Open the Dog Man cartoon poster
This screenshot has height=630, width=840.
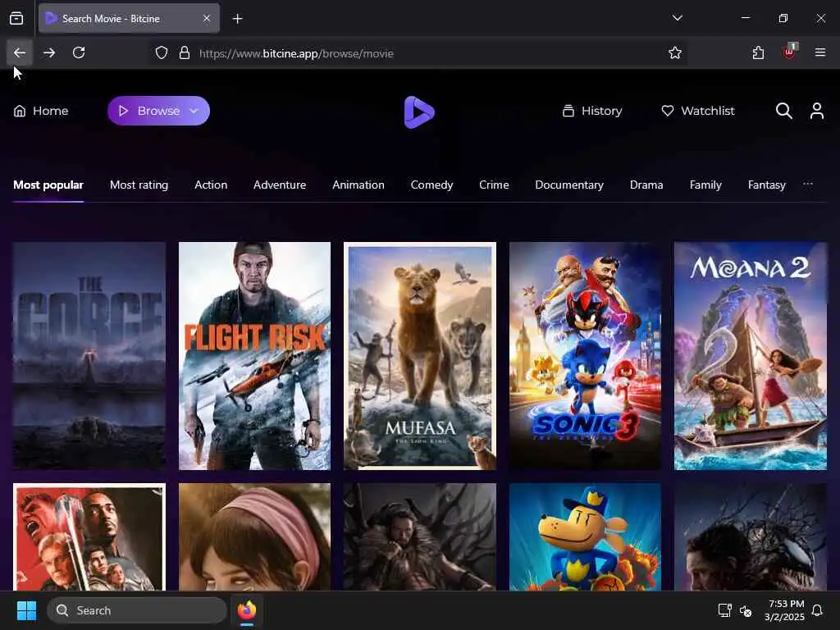click(585, 536)
